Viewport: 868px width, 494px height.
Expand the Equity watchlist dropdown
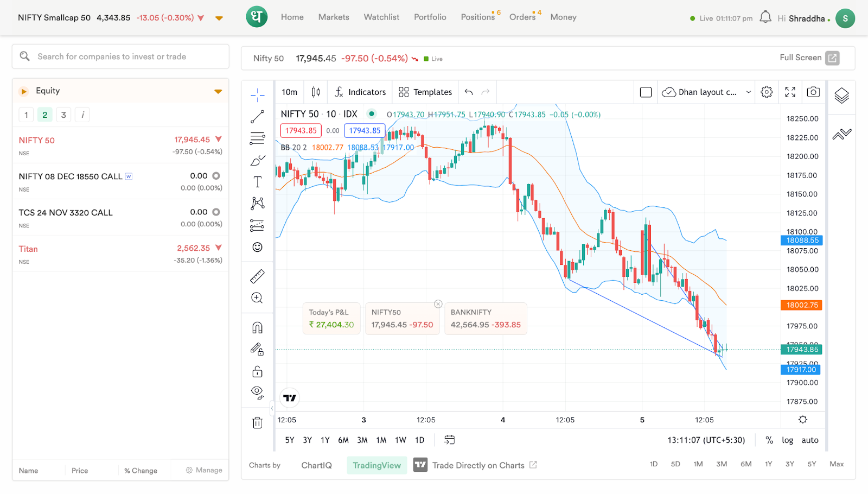click(218, 91)
